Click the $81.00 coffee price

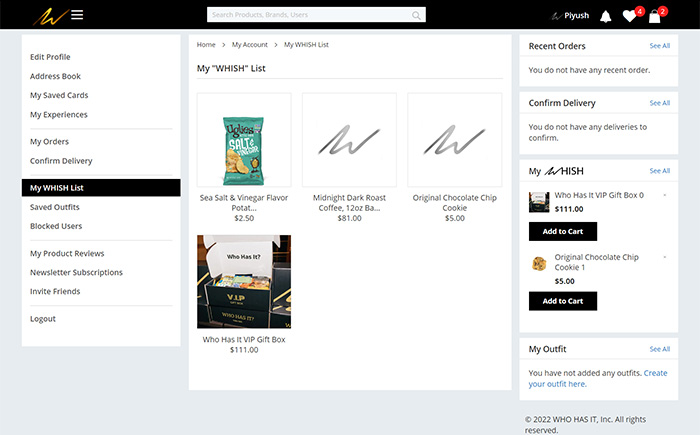click(349, 218)
